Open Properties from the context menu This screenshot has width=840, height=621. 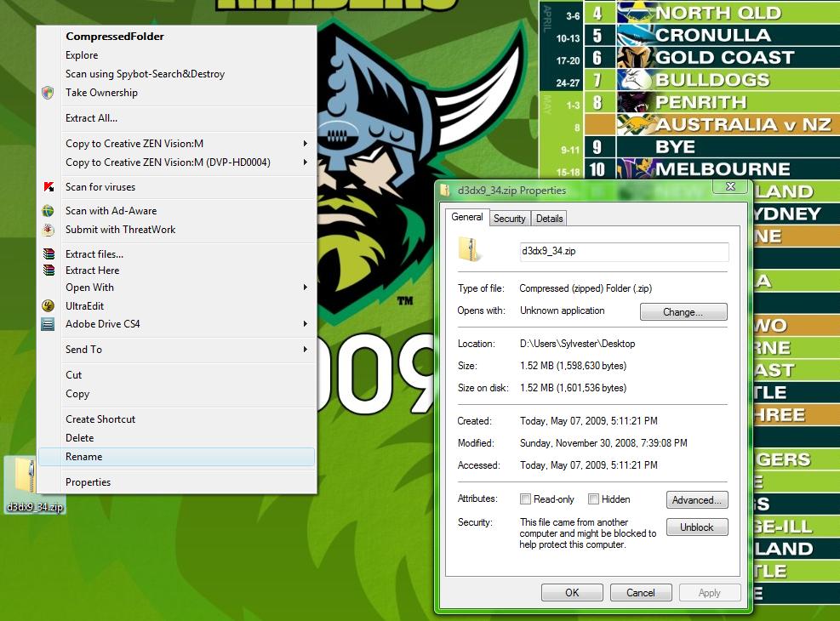coord(176,482)
